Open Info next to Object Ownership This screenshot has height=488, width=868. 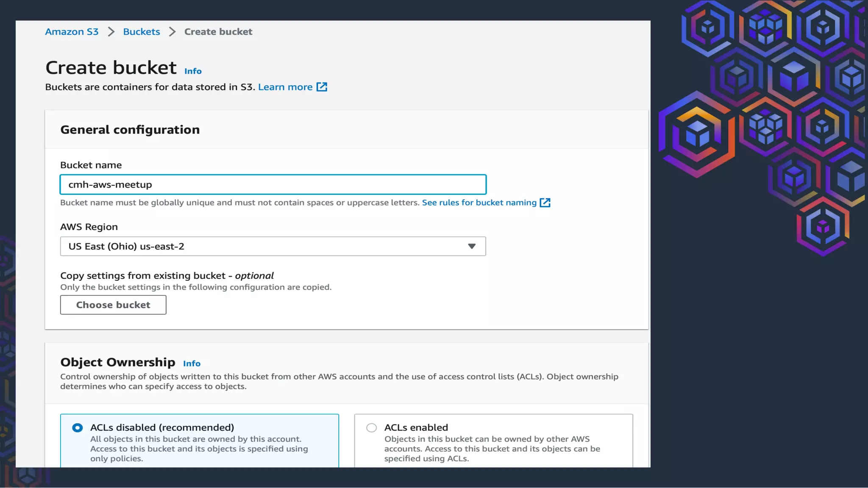[x=192, y=363]
